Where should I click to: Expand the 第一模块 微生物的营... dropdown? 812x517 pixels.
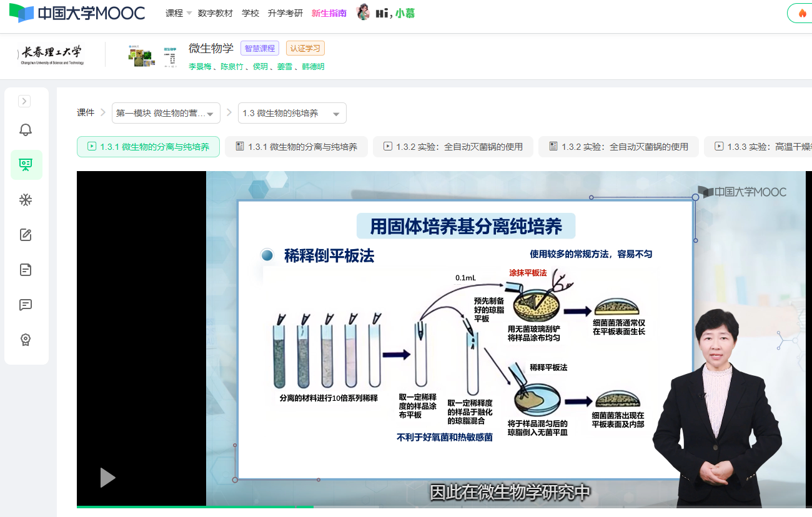click(166, 113)
